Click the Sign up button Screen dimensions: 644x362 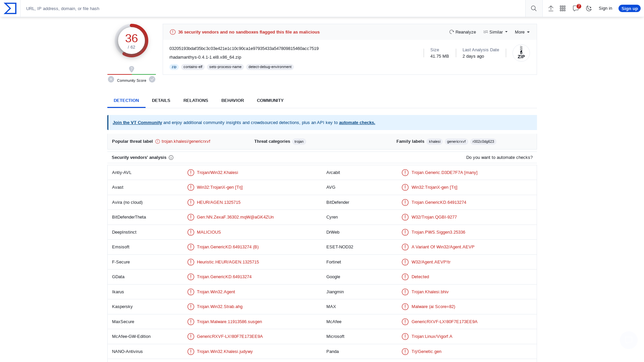630,8
